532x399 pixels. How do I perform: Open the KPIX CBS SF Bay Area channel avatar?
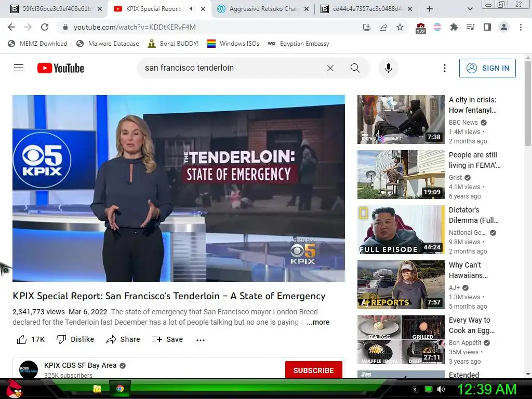[x=29, y=370]
